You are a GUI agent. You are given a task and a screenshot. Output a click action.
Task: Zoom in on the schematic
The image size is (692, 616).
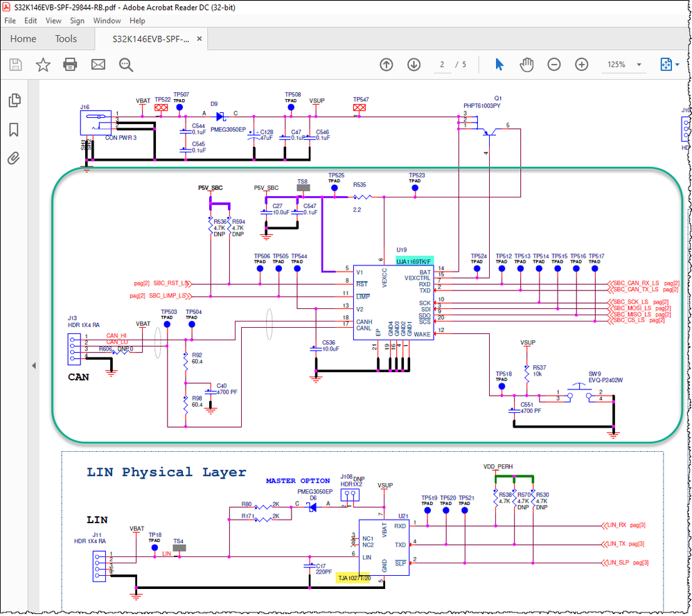582,64
